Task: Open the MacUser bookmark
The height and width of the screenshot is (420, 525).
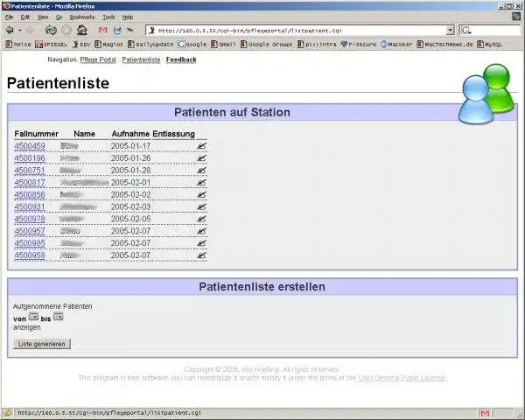Action: pyautogui.click(x=396, y=45)
